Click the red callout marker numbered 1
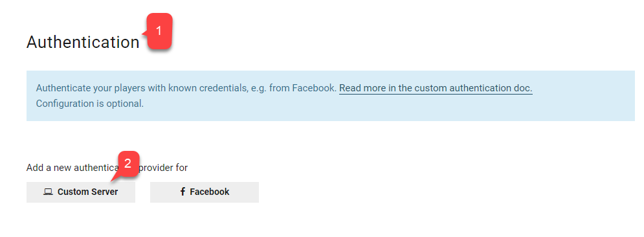The width and height of the screenshot is (644, 237). click(159, 31)
